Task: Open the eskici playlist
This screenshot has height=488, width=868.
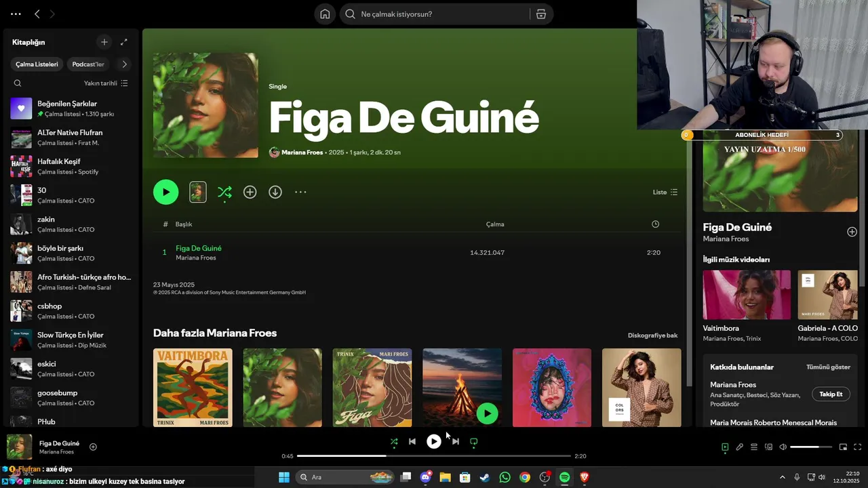Action: click(71, 369)
